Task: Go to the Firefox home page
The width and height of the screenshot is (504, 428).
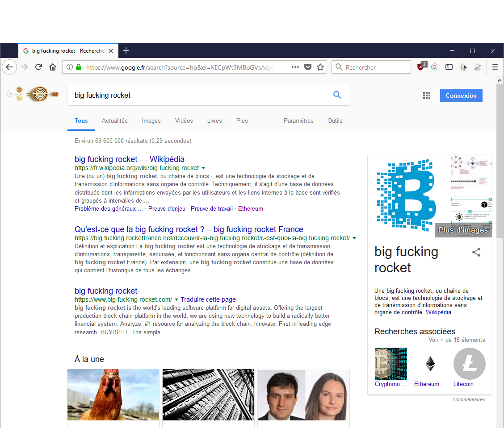Action: coord(53,67)
